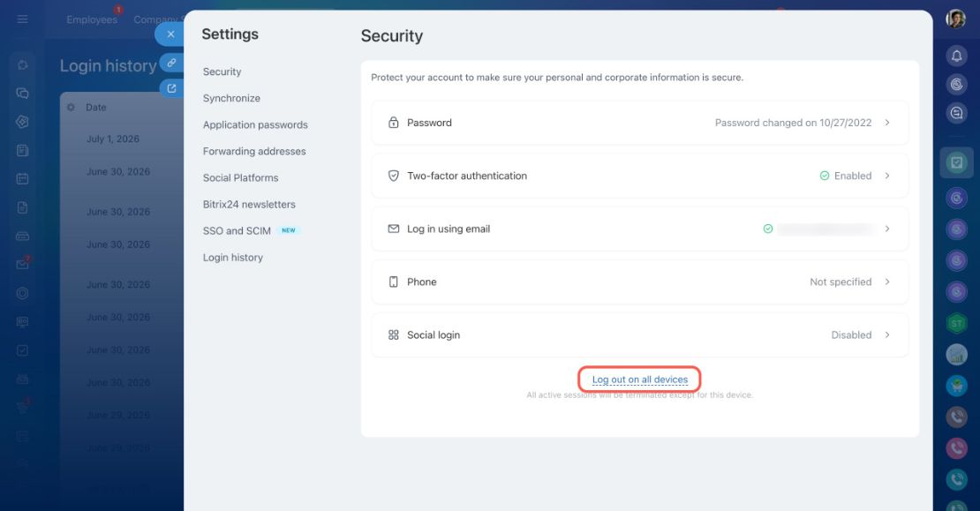Image resolution: width=980 pixels, height=511 pixels.
Task: Open the webmail envelope icon in left sidebar
Action: 22,264
